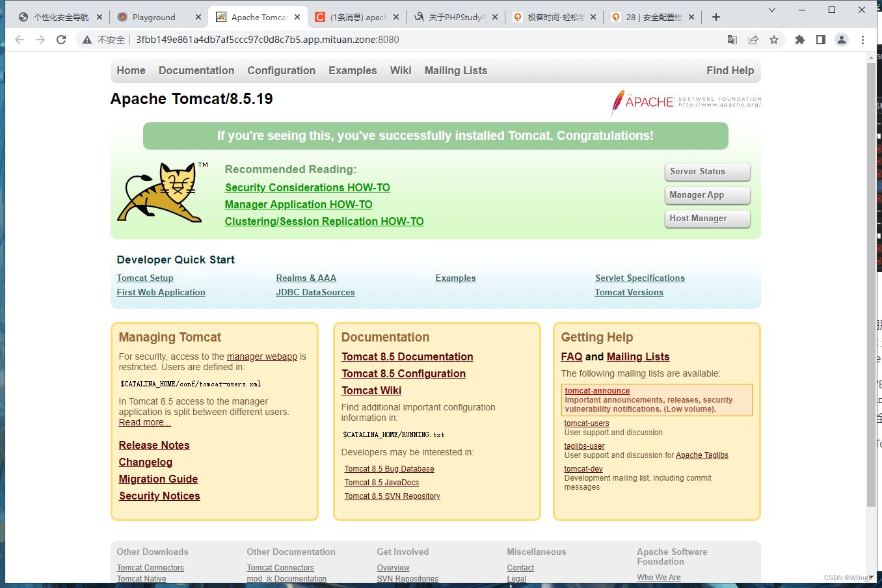Open Mailing Lists in navigation bar
The height and width of the screenshot is (588, 882).
click(x=456, y=70)
